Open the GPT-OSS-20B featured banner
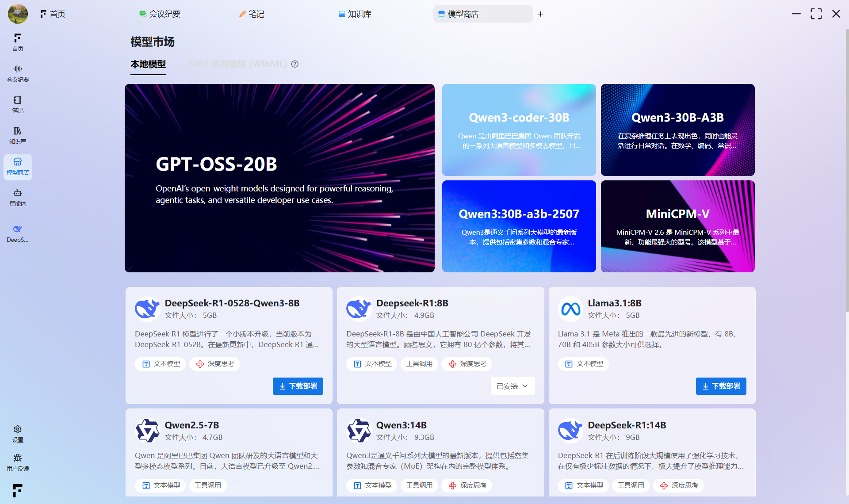This screenshot has height=504, width=849. (x=279, y=178)
